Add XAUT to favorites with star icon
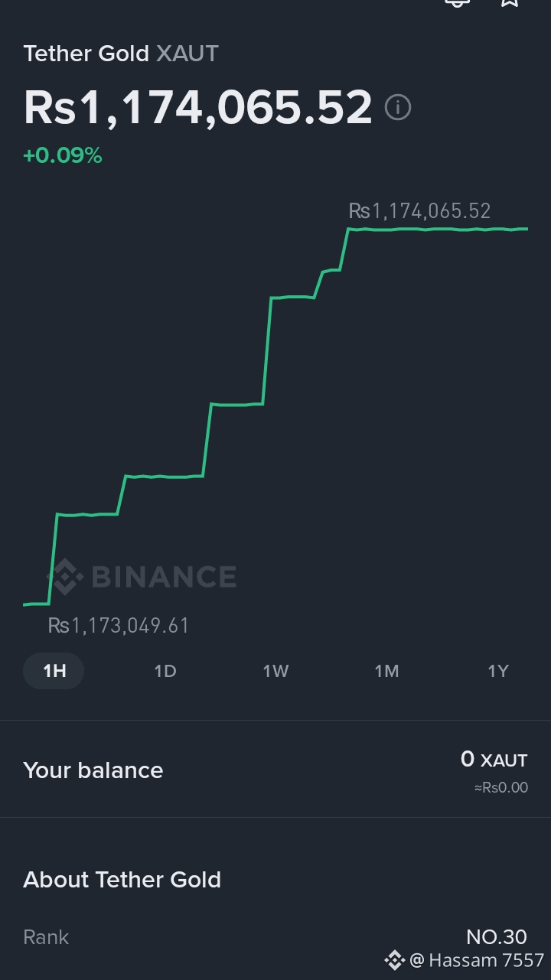The width and height of the screenshot is (551, 980). click(510, 3)
